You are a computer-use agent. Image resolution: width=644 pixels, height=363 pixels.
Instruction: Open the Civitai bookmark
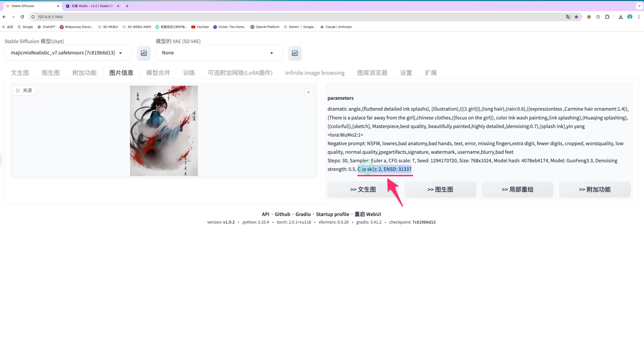click(x=229, y=27)
